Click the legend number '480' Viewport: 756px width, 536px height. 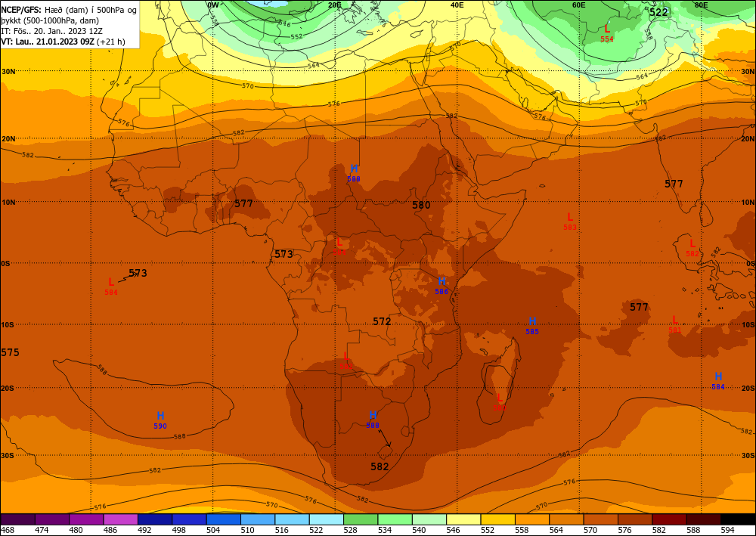[x=76, y=530]
